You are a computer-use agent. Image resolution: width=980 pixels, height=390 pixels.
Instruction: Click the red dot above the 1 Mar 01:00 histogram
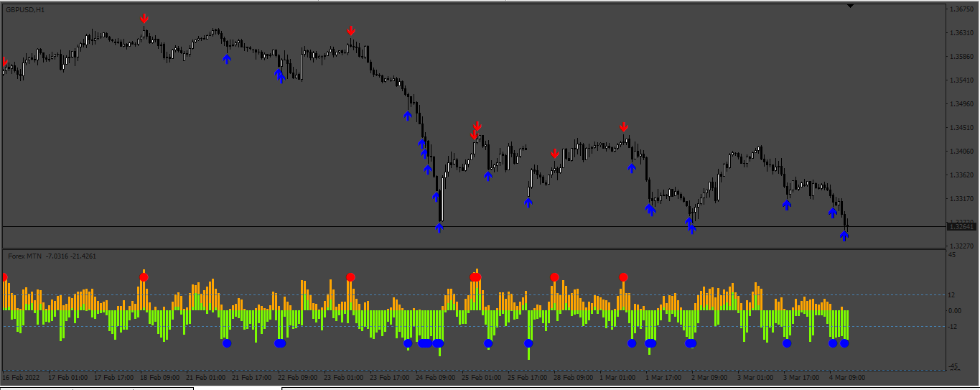[x=623, y=277]
